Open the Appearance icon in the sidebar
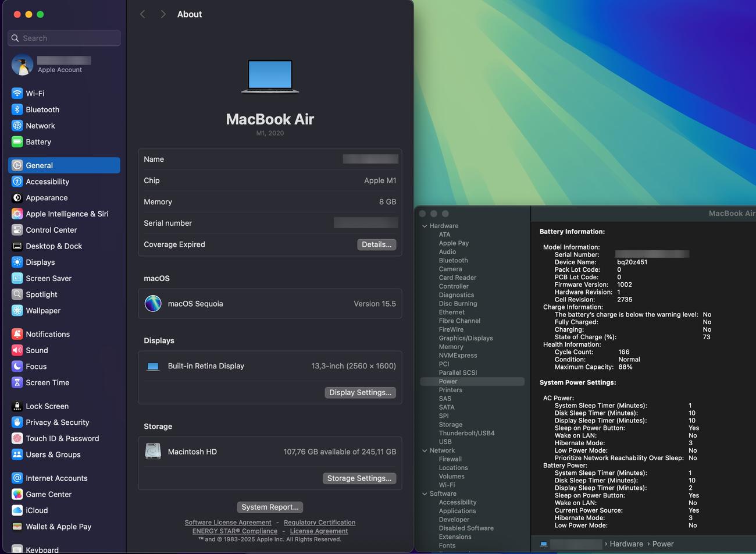 (17, 198)
